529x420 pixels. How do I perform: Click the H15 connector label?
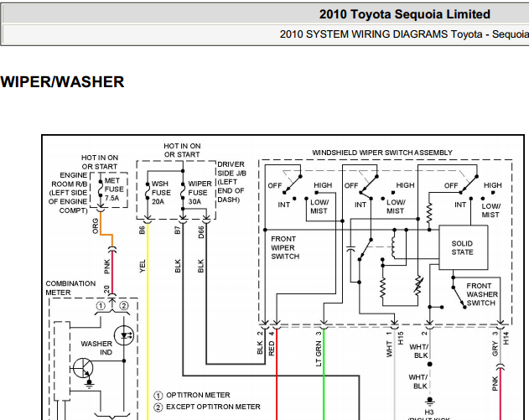401,338
